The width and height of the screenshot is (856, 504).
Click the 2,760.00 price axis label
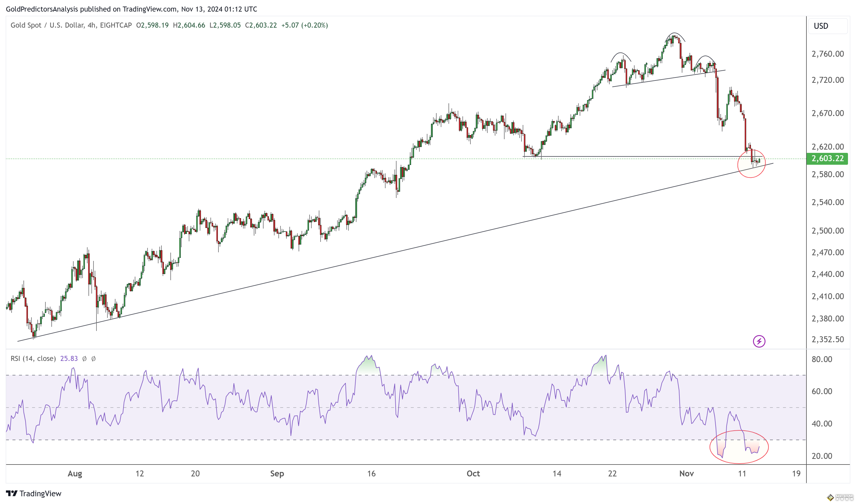pyautogui.click(x=828, y=54)
